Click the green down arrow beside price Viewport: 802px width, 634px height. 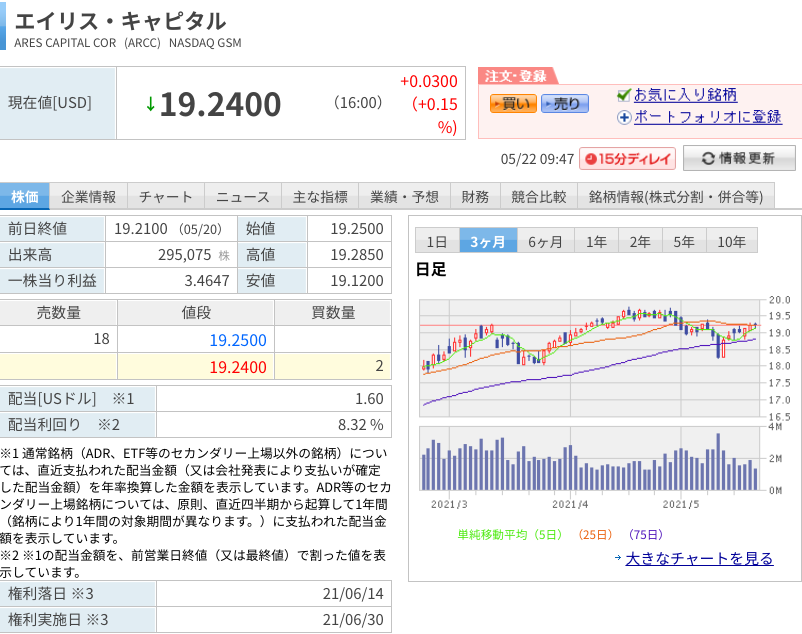[x=150, y=104]
